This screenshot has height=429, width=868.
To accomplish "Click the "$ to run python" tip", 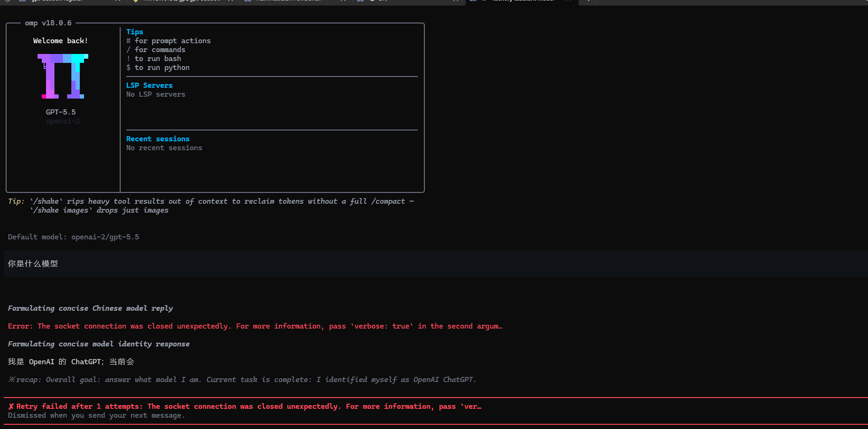I will 158,68.
